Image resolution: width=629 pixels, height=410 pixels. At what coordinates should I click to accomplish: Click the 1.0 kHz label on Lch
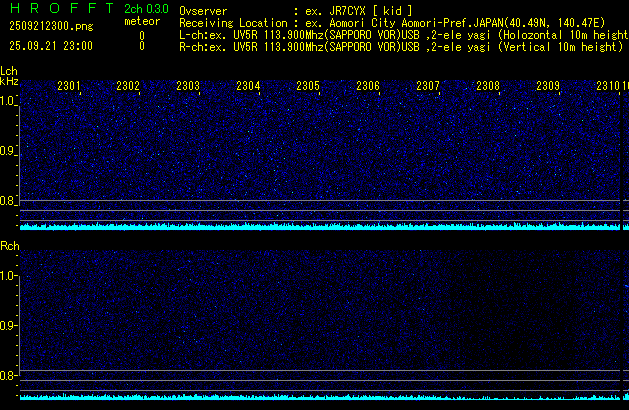pos(8,101)
